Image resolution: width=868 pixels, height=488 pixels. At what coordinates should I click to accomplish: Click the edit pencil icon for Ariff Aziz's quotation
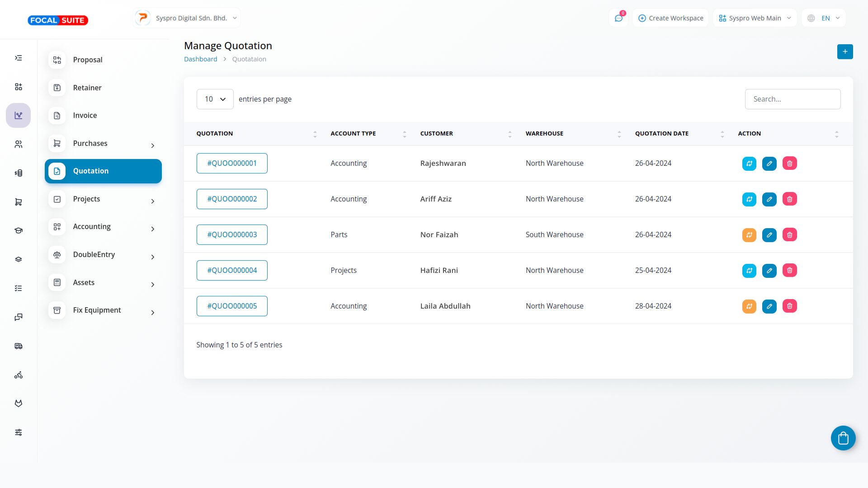click(x=769, y=199)
